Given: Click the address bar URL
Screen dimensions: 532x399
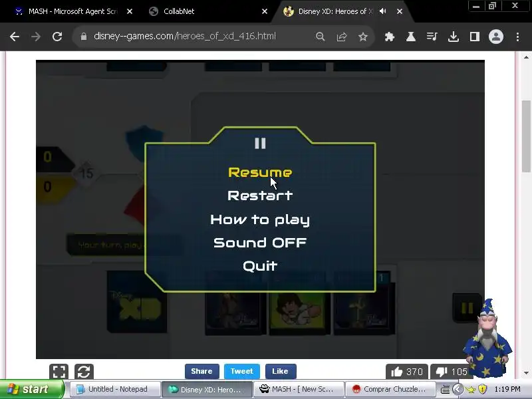Looking at the screenshot, I should pyautogui.click(x=185, y=37).
